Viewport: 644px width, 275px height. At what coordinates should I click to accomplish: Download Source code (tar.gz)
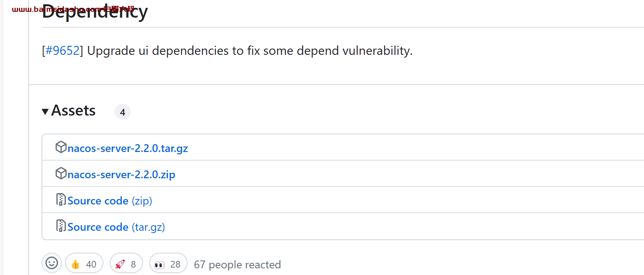tap(116, 227)
